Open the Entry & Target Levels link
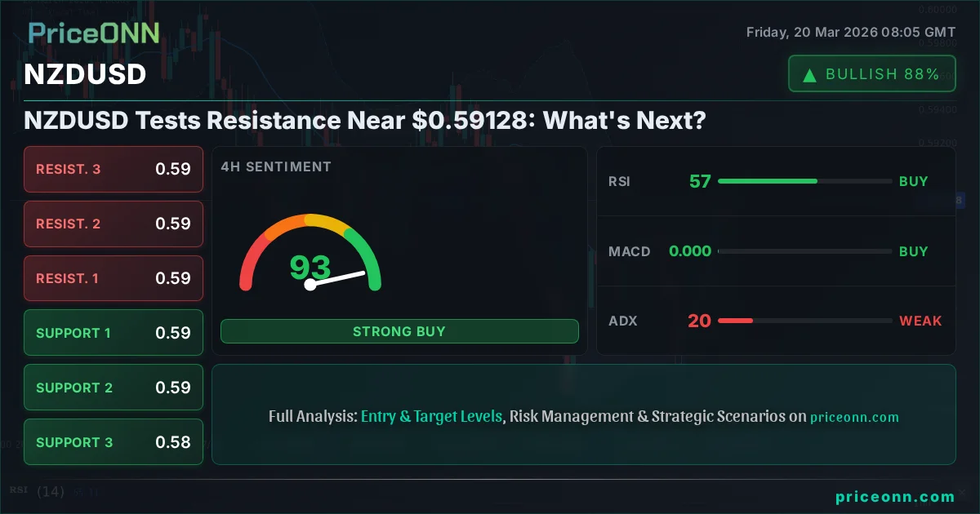Screen dimensions: 980x514 [431, 416]
